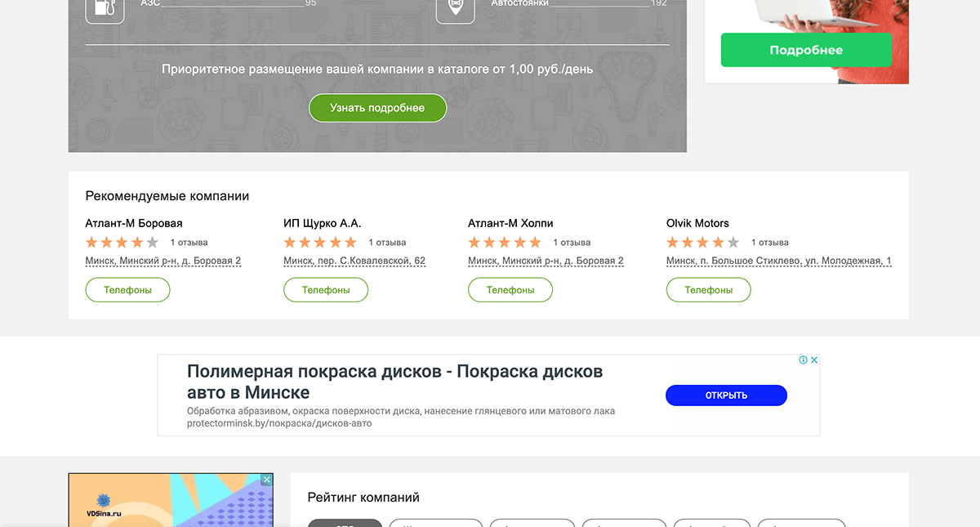Close the Покраска дисков banner ad
The image size is (980, 527).
click(814, 360)
